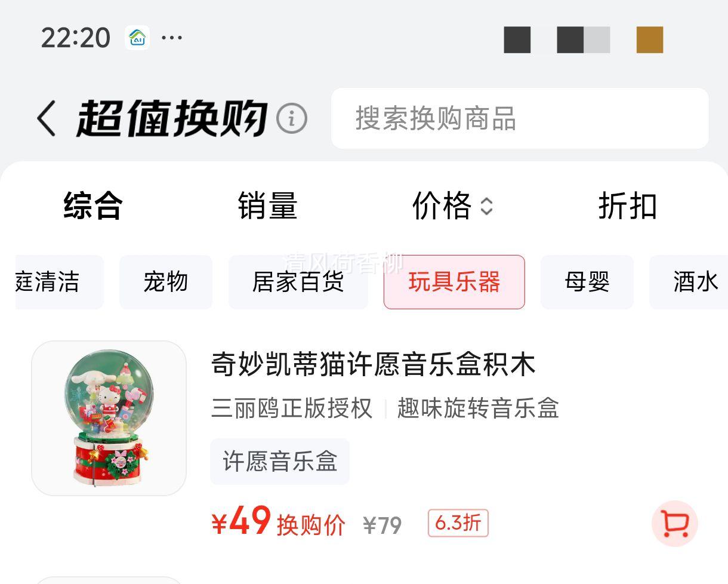Tap the 许愿音乐盒 tag
The image size is (728, 584).
tap(280, 462)
